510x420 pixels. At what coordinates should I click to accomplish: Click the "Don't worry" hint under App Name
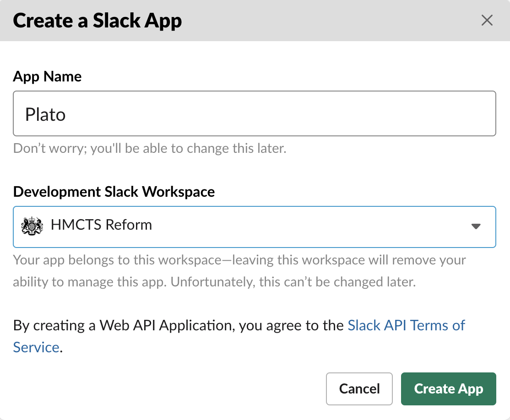(150, 149)
